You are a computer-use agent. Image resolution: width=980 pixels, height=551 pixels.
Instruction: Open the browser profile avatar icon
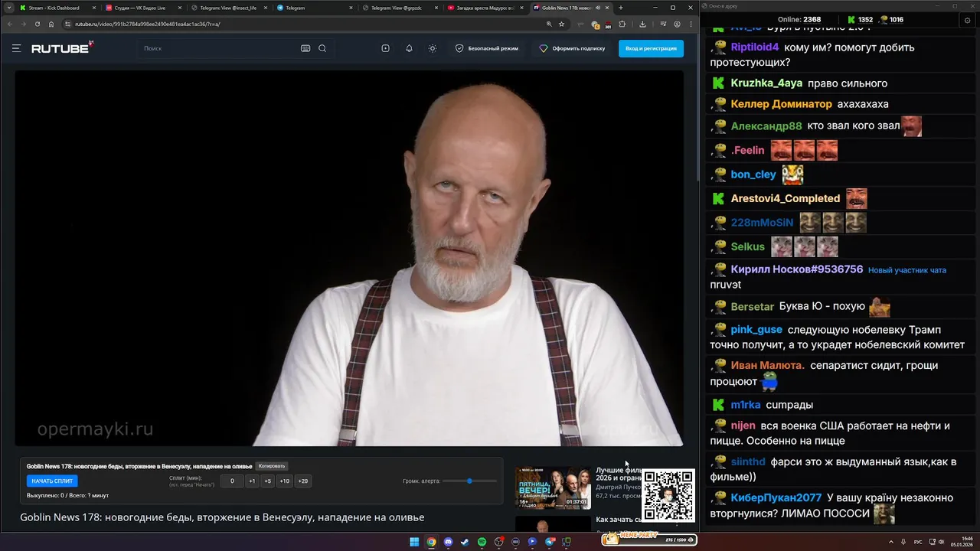tap(677, 24)
